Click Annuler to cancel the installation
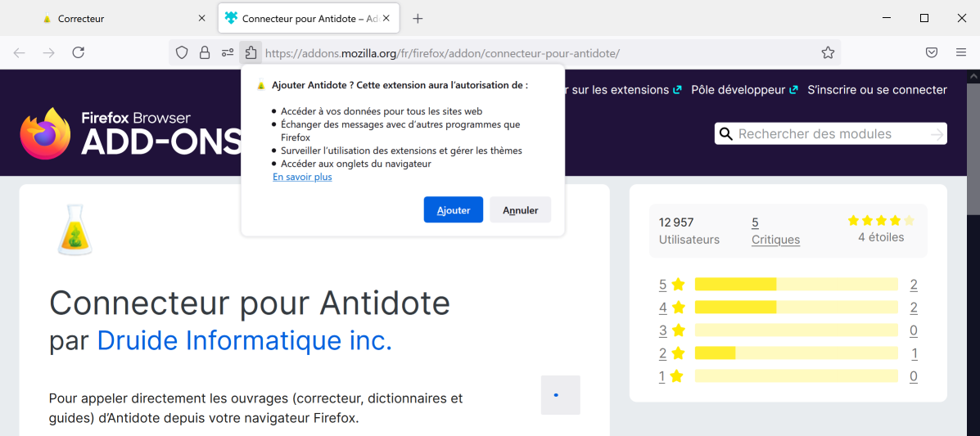This screenshot has width=980, height=436. click(520, 210)
